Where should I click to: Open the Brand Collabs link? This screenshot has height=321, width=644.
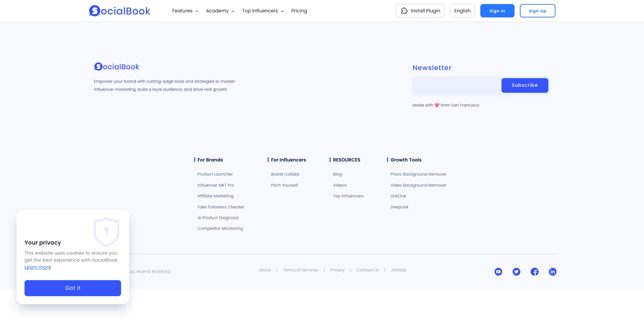(285, 174)
